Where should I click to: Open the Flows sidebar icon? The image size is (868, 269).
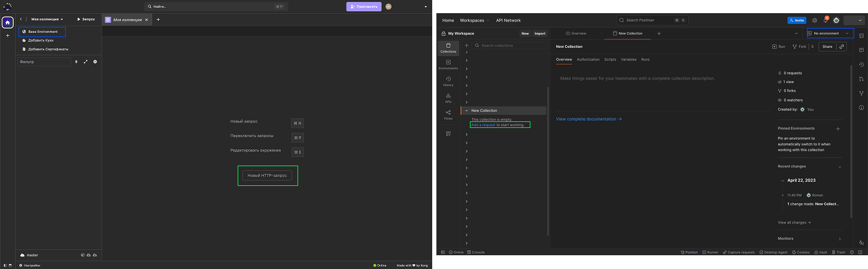(448, 115)
